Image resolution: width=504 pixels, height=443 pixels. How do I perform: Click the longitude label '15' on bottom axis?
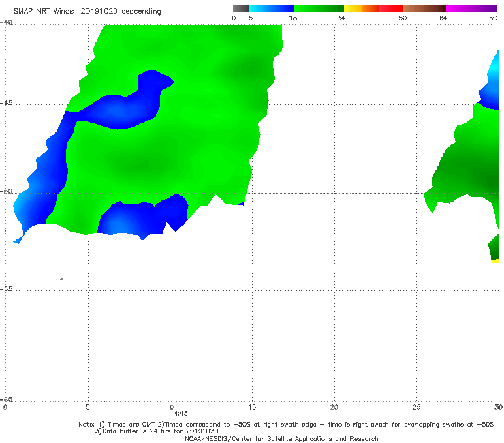click(x=252, y=407)
